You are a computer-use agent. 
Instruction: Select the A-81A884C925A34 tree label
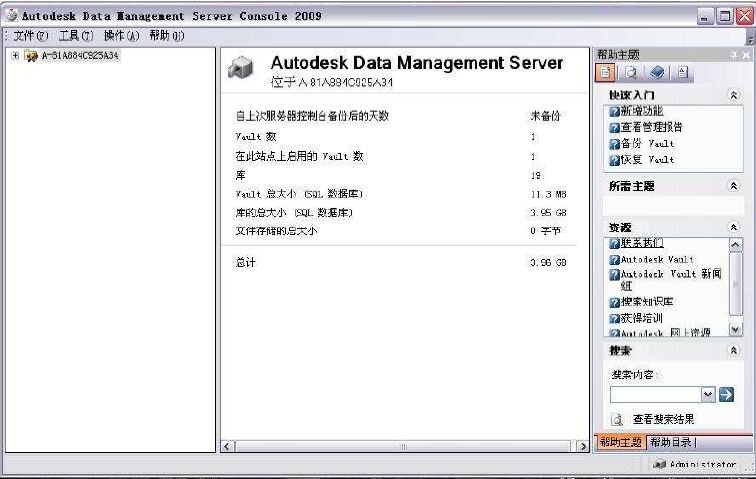click(x=80, y=55)
